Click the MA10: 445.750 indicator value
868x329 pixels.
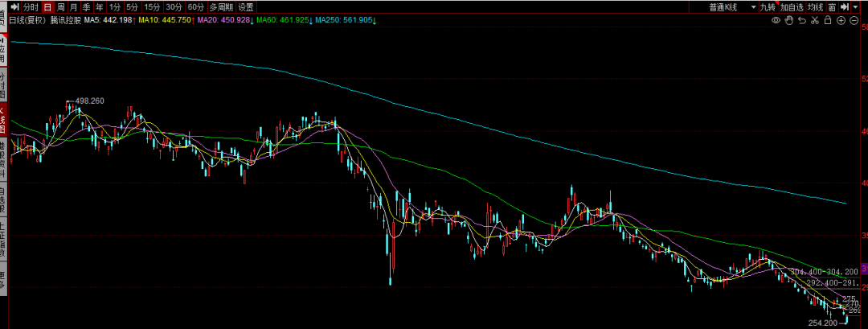pos(166,20)
